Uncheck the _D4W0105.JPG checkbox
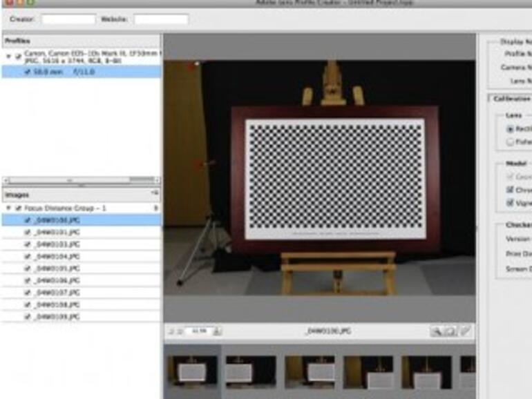The image size is (532, 399). coord(28,268)
